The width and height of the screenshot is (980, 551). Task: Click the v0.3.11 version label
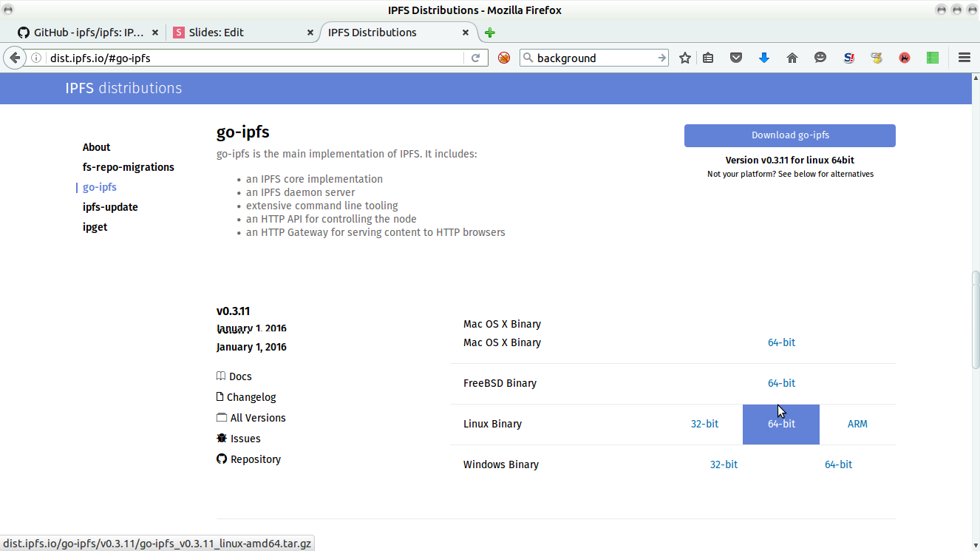pyautogui.click(x=233, y=311)
